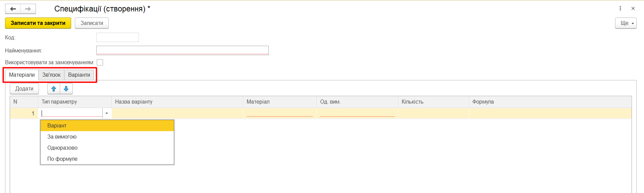Toggle 'Використовувати за замовчуванням' checkbox
Image resolution: width=644 pixels, height=193 pixels.
point(100,63)
